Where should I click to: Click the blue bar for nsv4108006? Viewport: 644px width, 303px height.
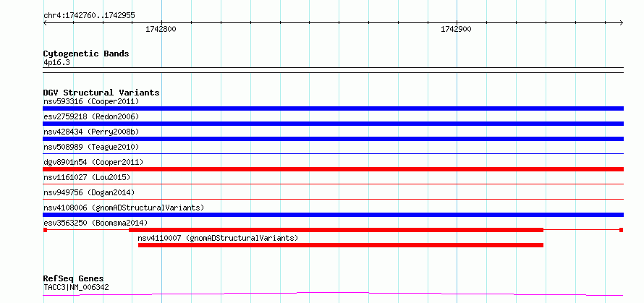click(333, 215)
